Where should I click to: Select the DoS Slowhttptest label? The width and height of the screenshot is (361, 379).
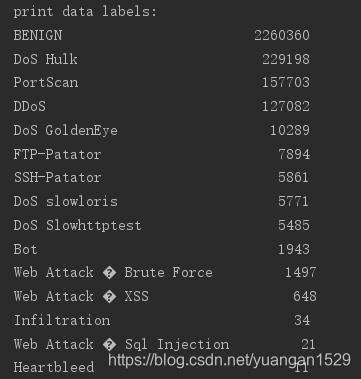[78, 225]
